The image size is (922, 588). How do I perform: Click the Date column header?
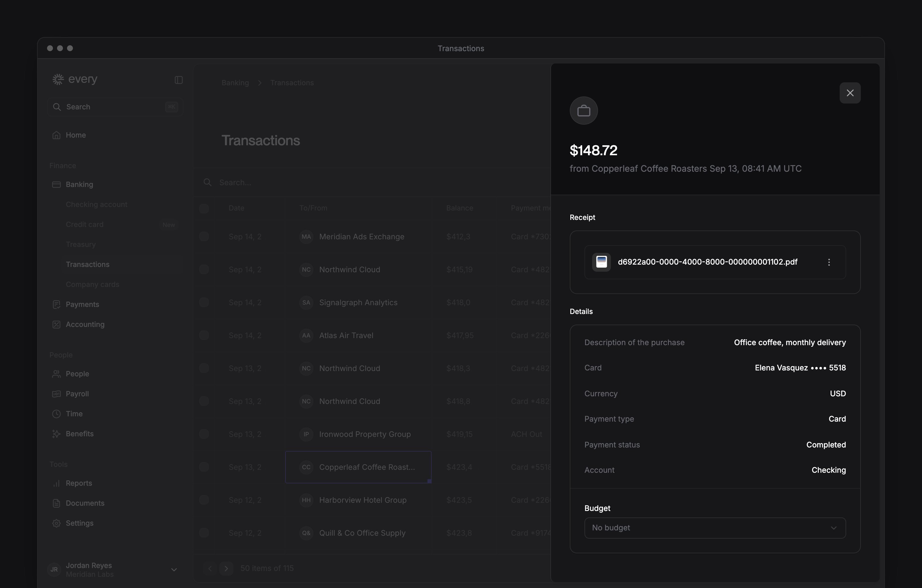tap(236, 208)
